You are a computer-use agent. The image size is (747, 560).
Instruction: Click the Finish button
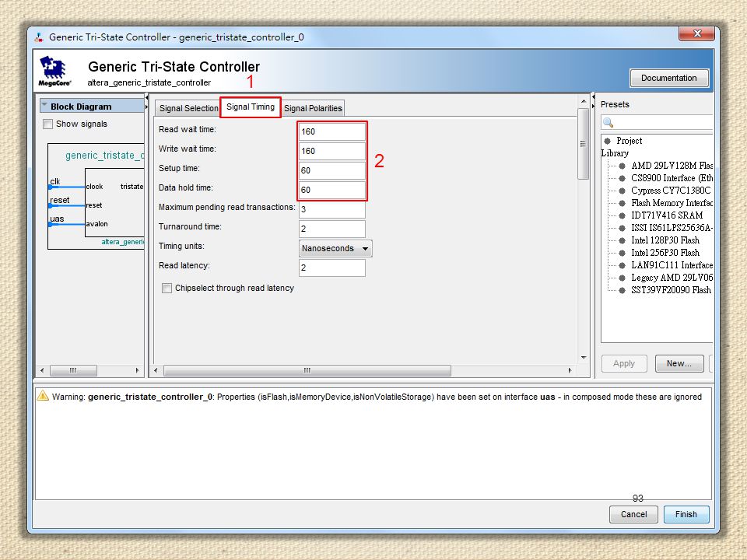pyautogui.click(x=686, y=514)
